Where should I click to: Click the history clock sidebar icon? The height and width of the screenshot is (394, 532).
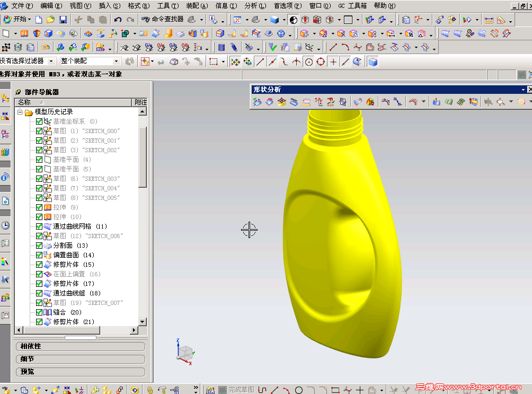5,225
